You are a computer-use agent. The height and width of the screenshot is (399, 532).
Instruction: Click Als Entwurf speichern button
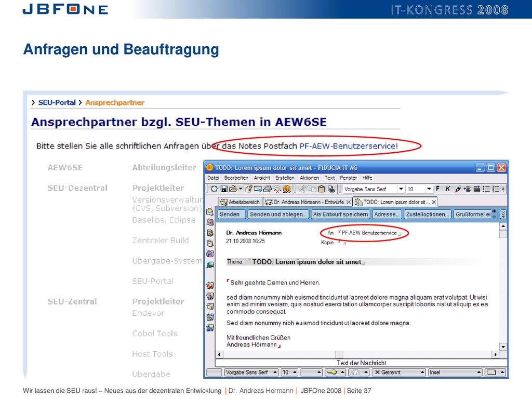(x=340, y=214)
